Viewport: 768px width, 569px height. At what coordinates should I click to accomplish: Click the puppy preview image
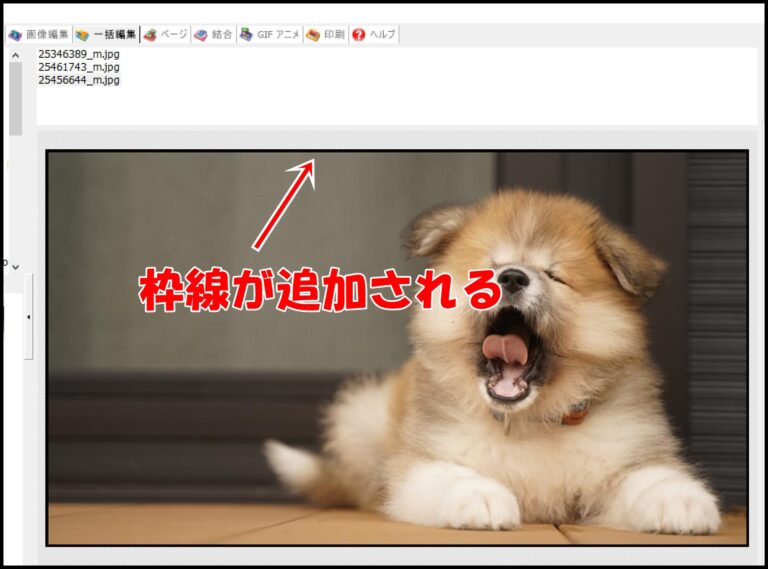[397, 348]
